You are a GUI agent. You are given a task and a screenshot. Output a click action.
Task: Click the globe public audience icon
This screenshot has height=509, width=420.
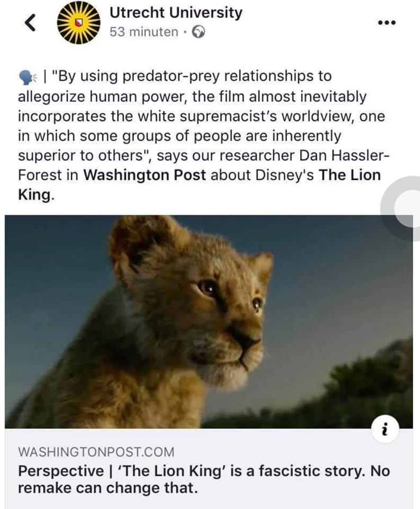(x=198, y=32)
